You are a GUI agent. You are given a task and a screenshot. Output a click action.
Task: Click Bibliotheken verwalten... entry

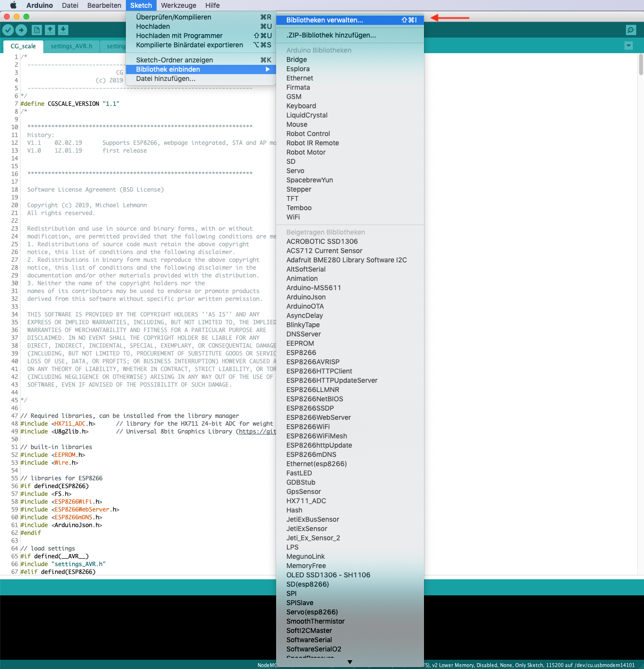click(x=350, y=20)
